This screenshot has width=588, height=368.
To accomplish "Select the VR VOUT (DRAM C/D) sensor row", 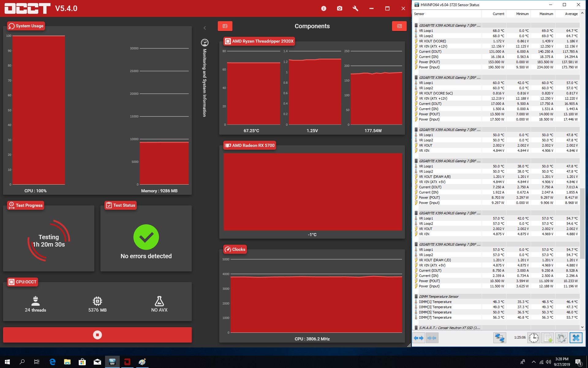I will click(496, 260).
